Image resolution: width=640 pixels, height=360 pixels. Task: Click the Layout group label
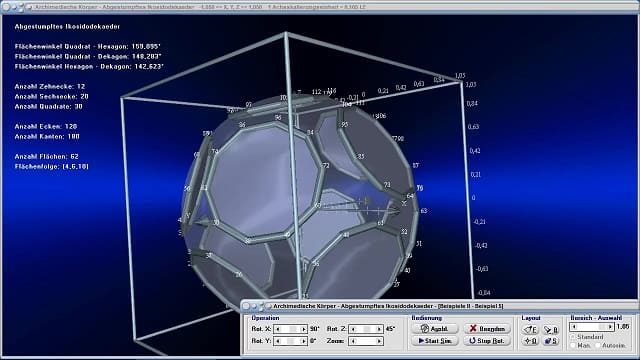click(531, 318)
